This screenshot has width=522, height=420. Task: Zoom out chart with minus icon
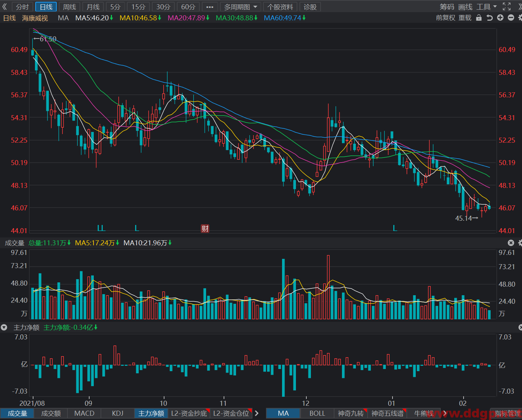pyautogui.click(x=511, y=18)
